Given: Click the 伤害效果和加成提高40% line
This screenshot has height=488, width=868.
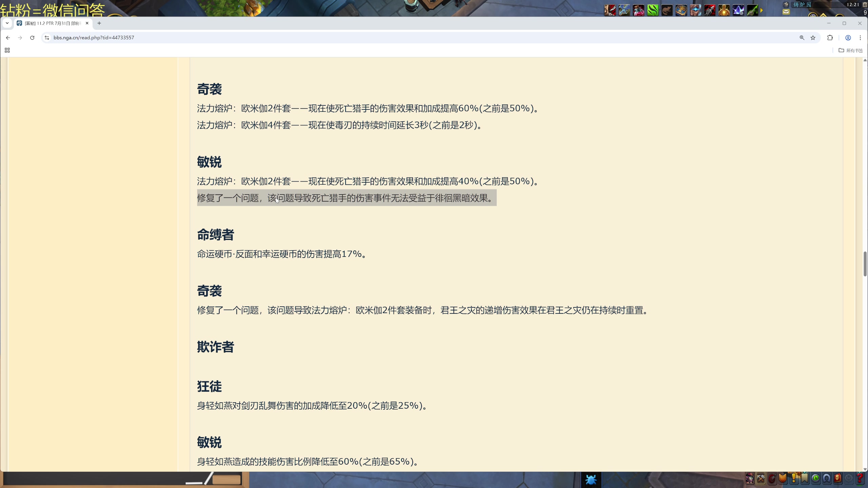Looking at the screenshot, I should click(x=368, y=181).
